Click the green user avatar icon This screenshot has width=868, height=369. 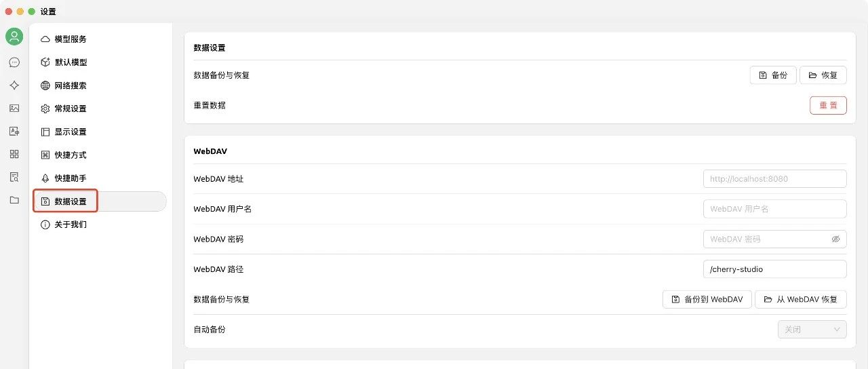(14, 37)
